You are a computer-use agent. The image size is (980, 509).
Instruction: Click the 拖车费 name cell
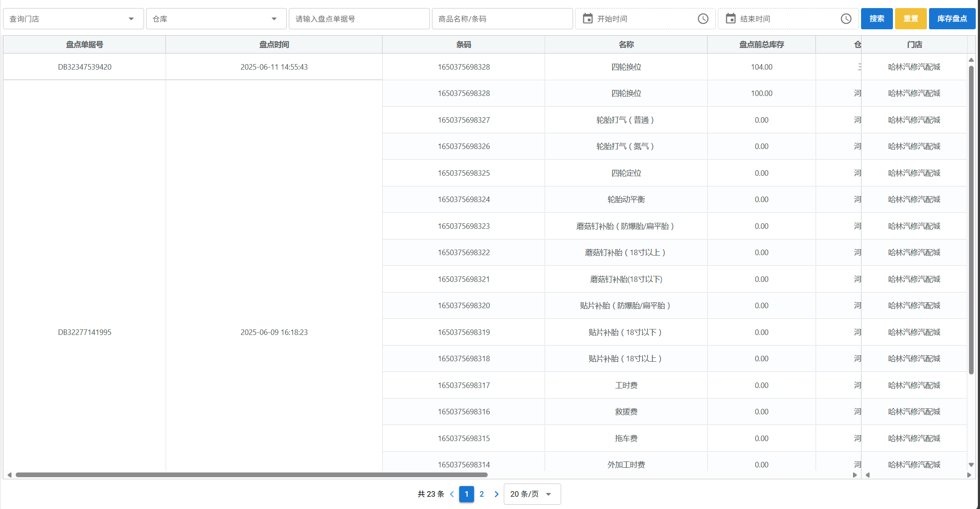[626, 439]
